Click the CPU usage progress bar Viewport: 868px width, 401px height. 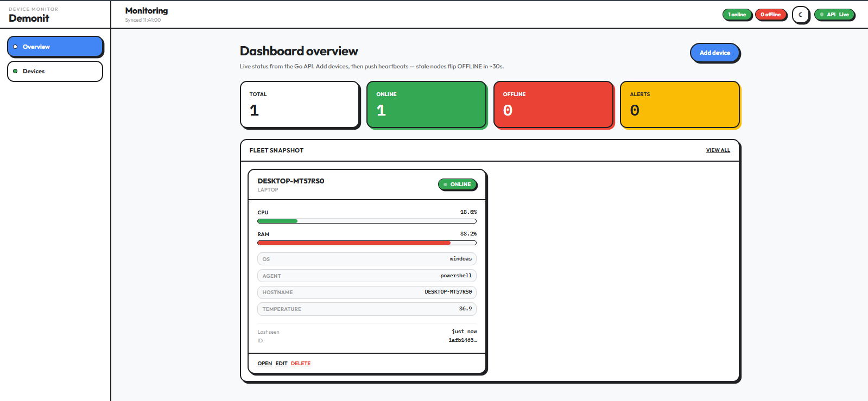pos(367,221)
